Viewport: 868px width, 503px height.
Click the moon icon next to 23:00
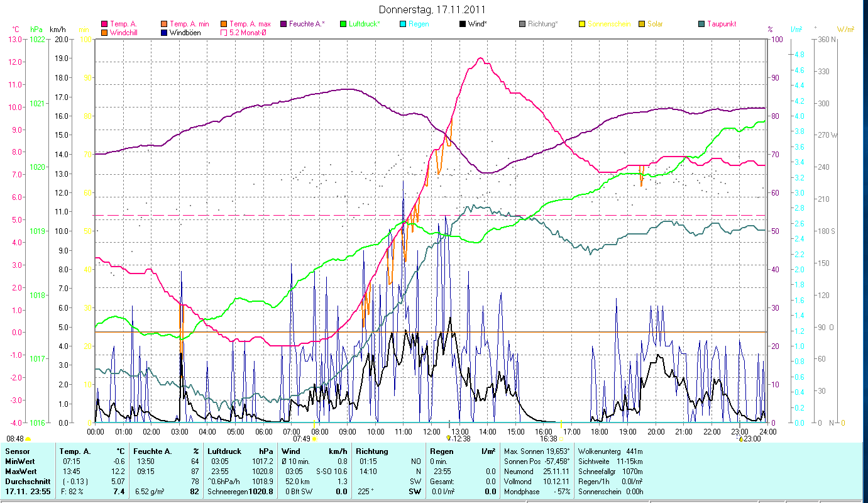(741, 439)
